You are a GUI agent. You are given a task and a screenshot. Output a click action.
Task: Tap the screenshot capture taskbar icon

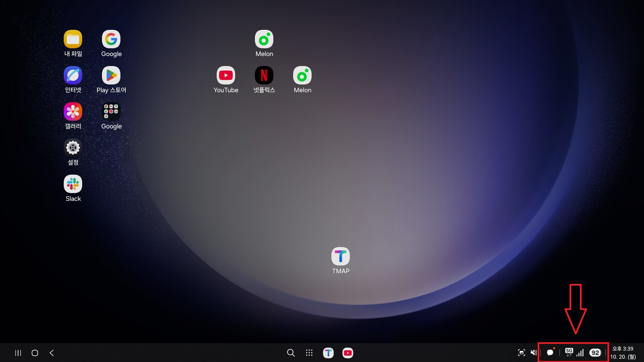(x=521, y=353)
